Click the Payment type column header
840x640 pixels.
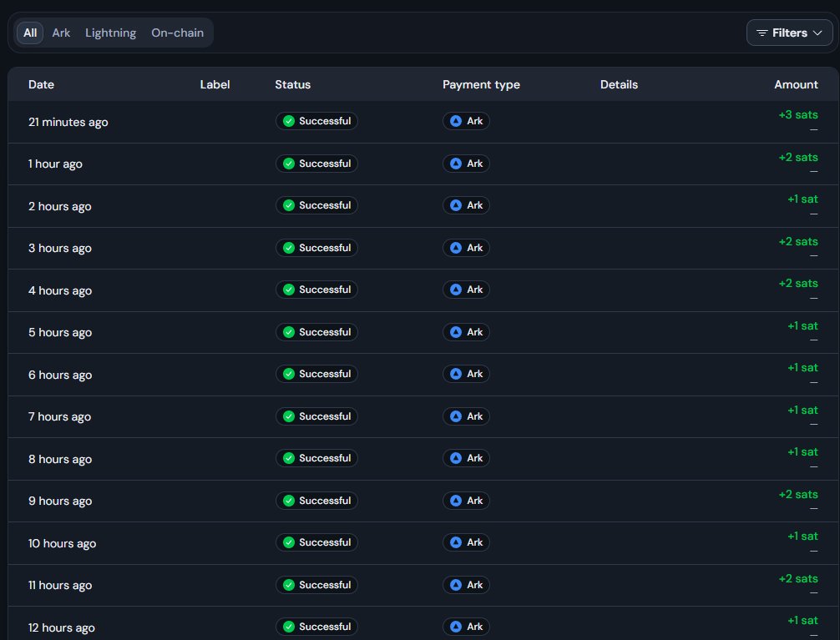[x=481, y=84]
